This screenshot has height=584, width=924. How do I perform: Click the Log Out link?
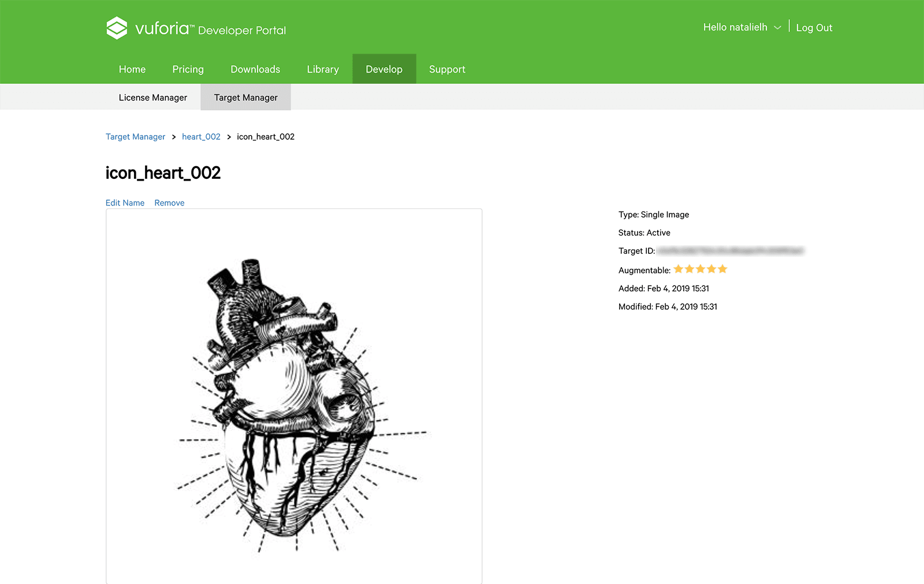coord(814,28)
